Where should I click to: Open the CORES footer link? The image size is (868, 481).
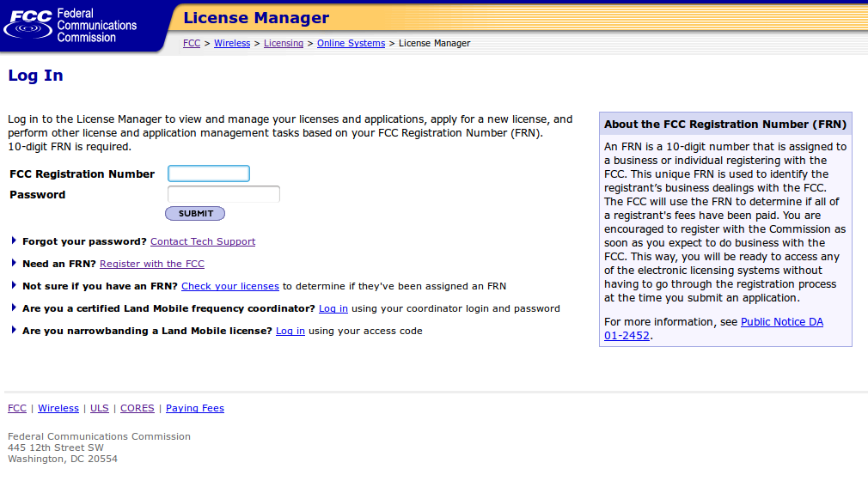[x=138, y=408]
